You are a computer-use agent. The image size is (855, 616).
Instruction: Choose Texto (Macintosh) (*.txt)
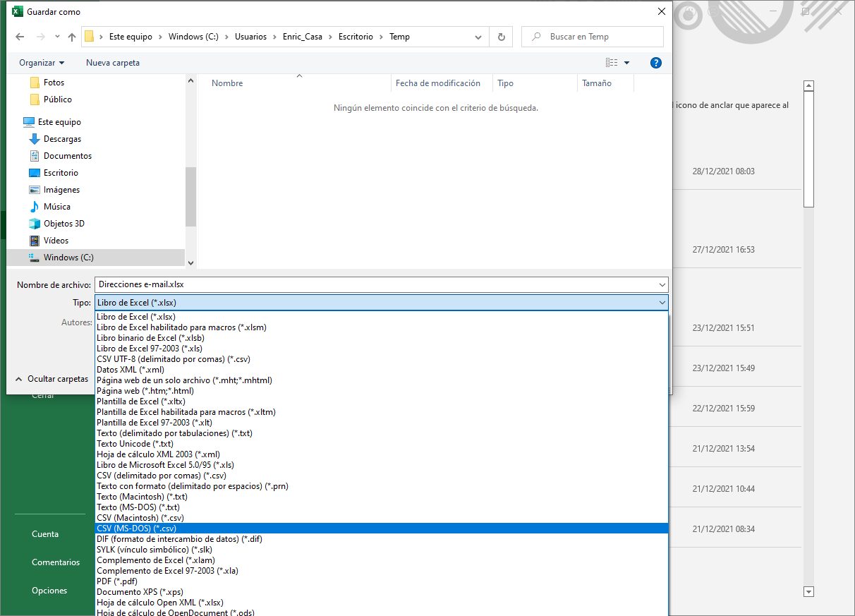point(382,497)
